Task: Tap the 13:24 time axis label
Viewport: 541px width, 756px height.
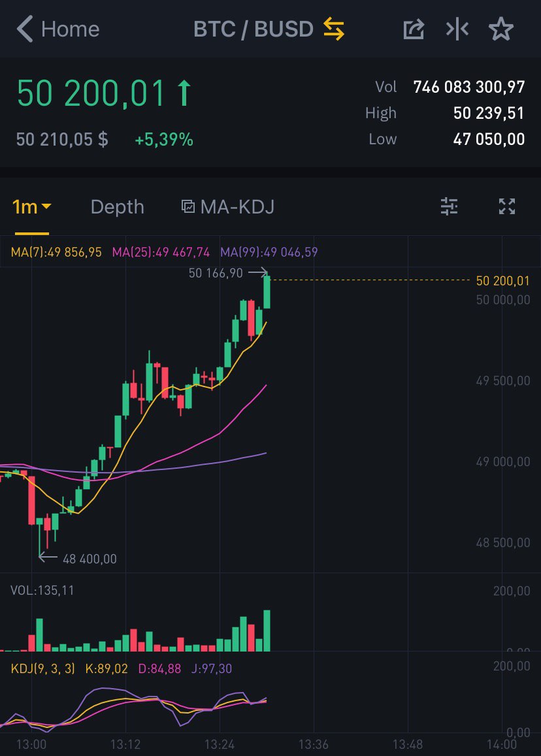Action: click(x=220, y=744)
